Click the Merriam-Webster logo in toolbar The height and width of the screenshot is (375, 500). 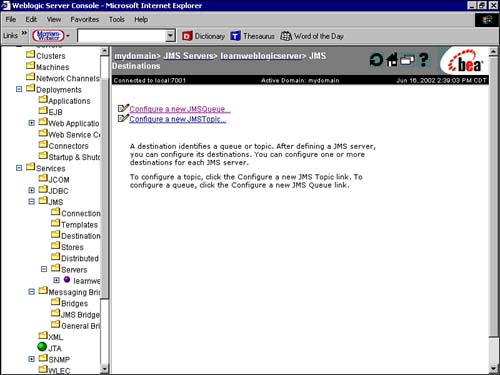(x=48, y=36)
